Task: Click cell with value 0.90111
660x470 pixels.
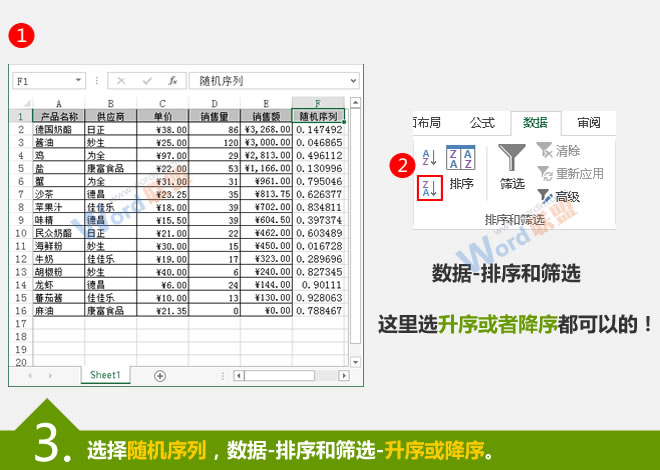Action: coord(318,285)
